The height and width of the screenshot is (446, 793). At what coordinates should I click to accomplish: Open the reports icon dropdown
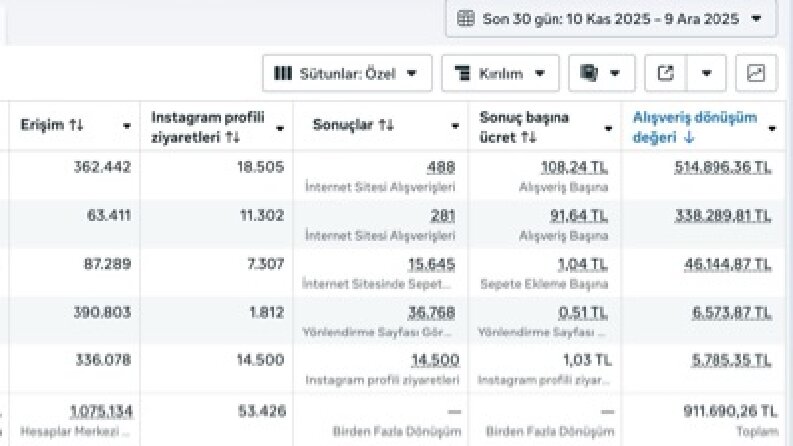click(x=601, y=73)
